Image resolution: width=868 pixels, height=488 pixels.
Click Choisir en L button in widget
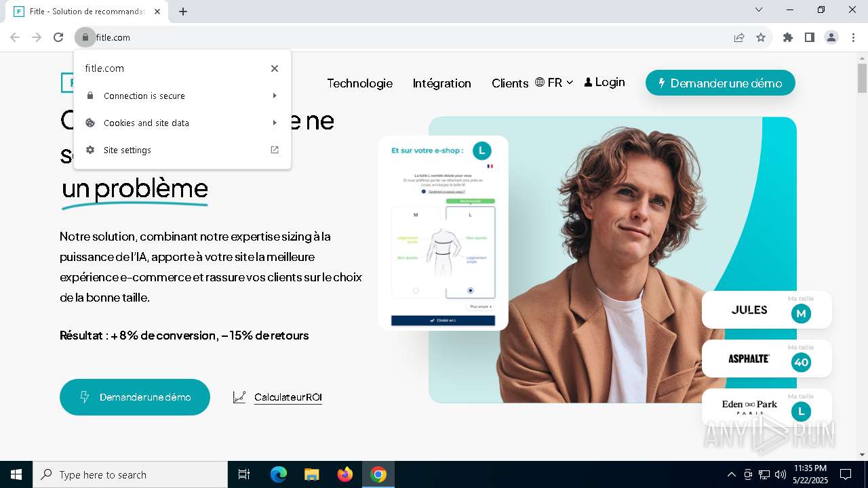443,321
